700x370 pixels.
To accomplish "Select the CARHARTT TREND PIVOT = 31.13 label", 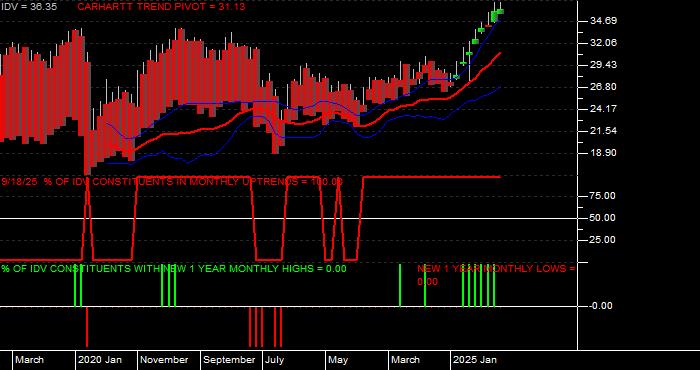I will [161, 7].
